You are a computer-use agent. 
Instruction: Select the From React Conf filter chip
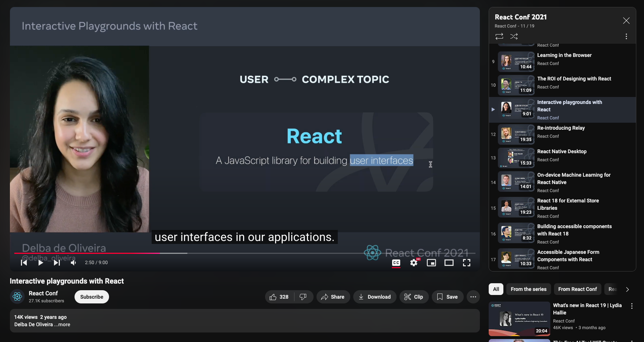(x=577, y=289)
